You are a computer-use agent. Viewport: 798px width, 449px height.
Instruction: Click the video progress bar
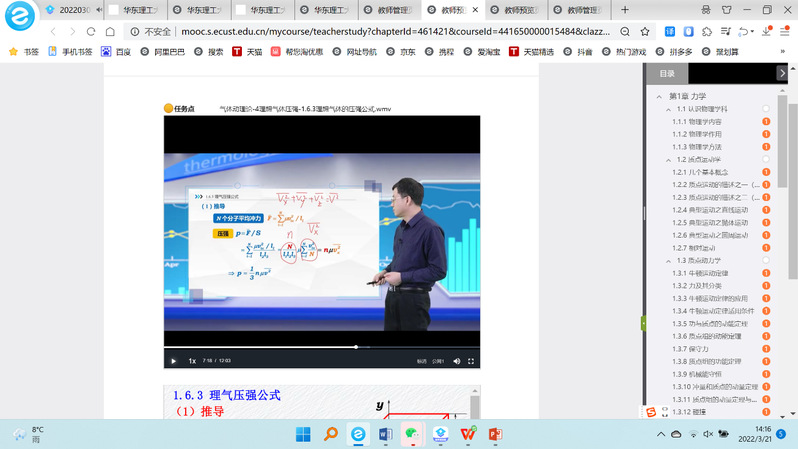(300, 347)
